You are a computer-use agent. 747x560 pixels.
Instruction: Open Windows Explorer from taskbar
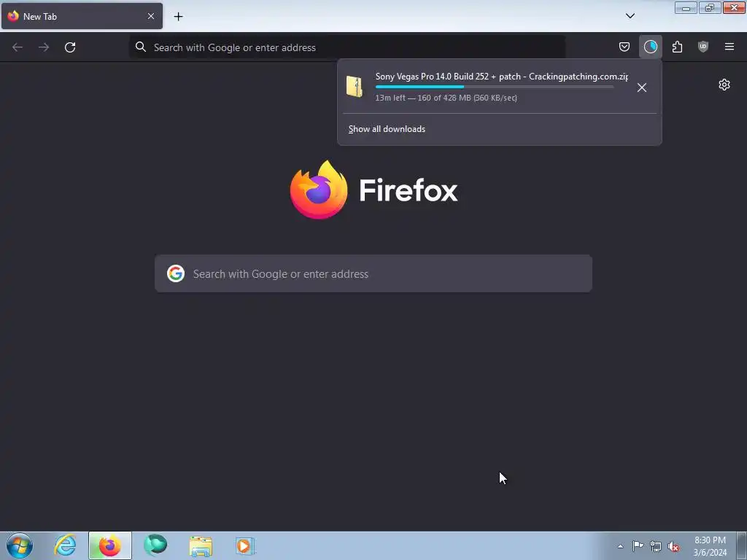tap(201, 546)
